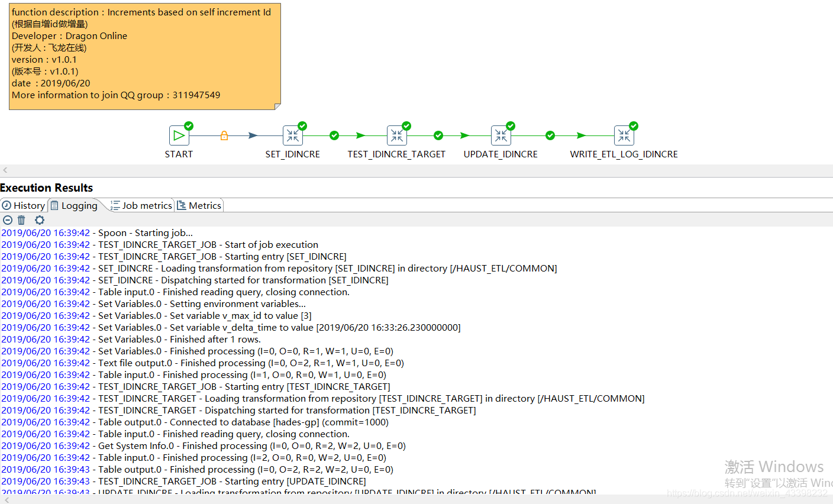Click log line 'Spoon - Starting job...'
Screen dimensions: 833x504
[x=97, y=232]
